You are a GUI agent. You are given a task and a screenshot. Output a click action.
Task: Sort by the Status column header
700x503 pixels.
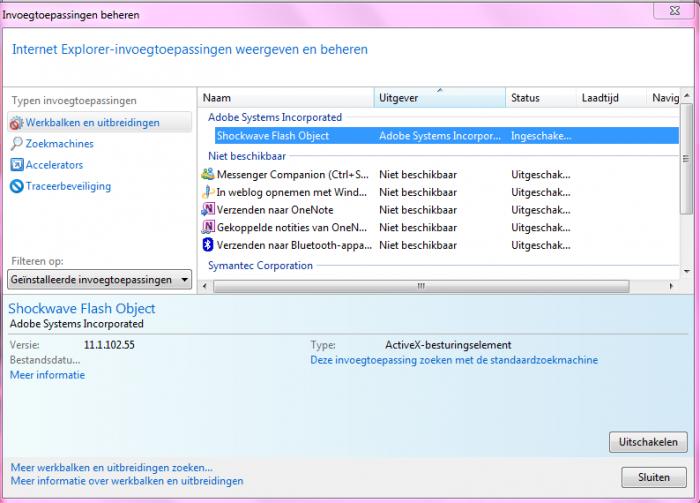click(541, 98)
